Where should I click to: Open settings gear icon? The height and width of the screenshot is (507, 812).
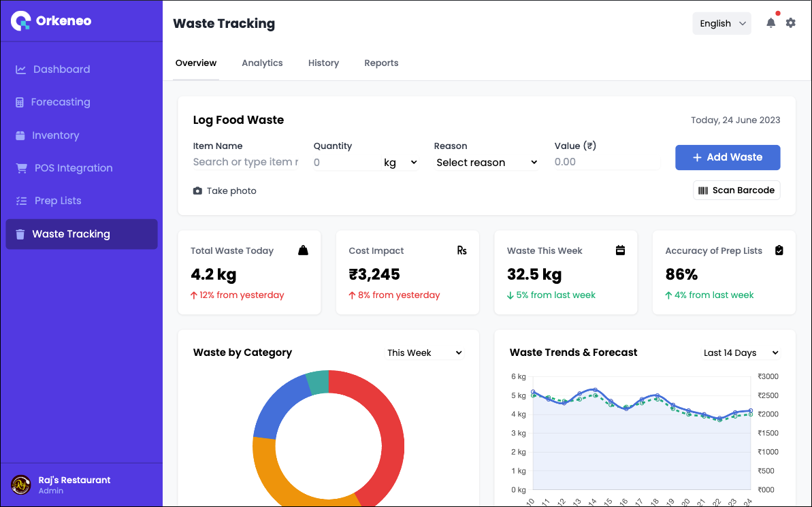coord(790,22)
